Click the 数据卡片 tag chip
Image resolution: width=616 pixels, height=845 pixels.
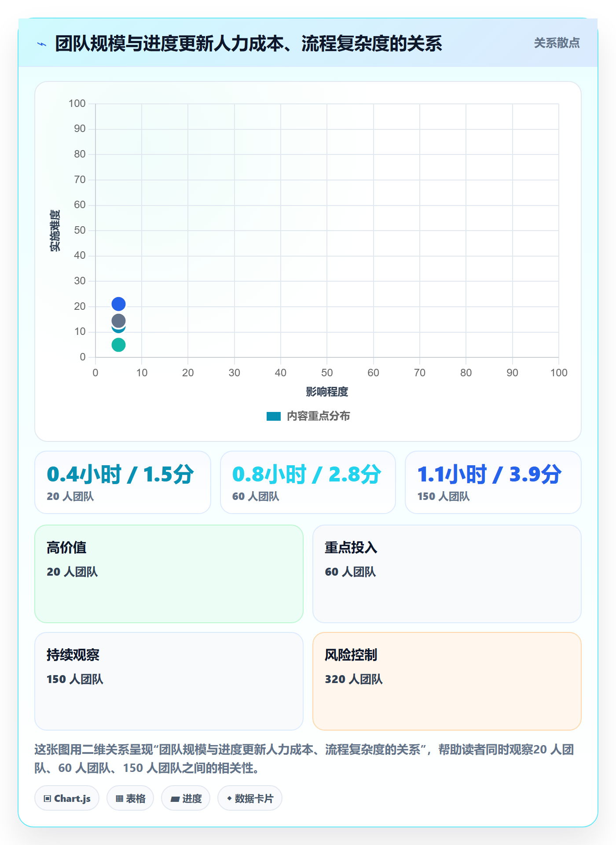[x=250, y=798]
